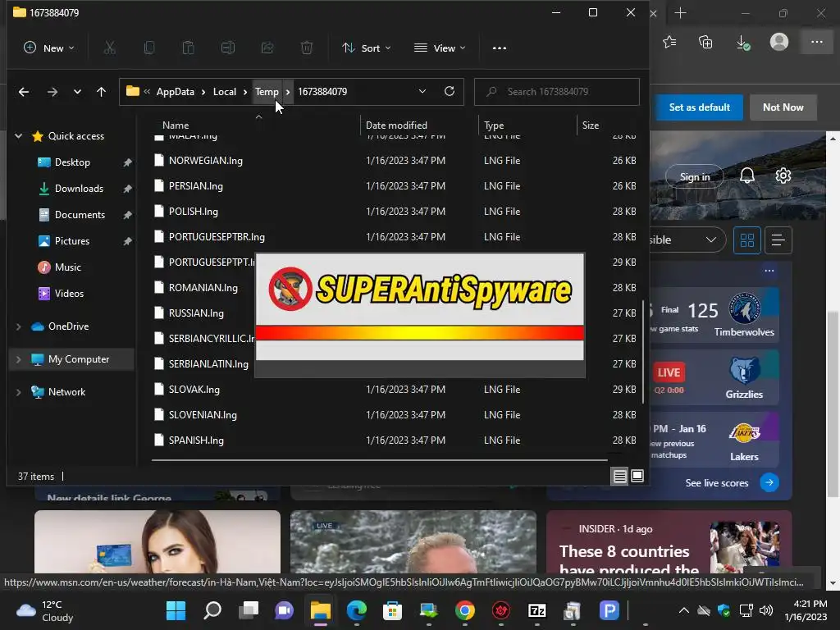Open the See more three-dot menu in Explorer
840x630 pixels.
coord(500,48)
